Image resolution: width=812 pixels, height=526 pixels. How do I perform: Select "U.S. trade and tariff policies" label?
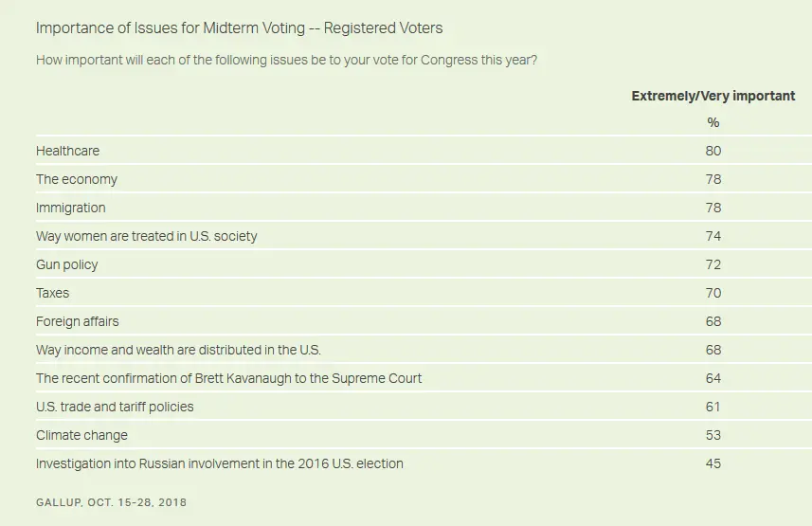[x=115, y=407]
